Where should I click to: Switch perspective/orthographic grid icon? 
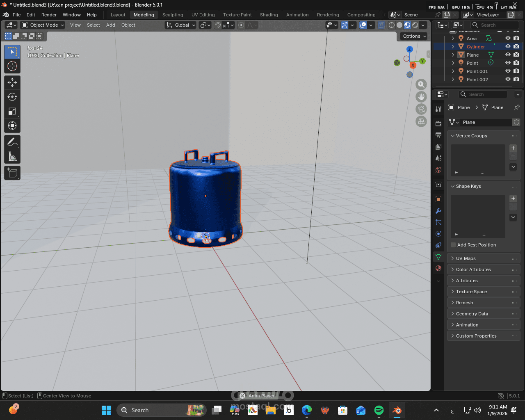click(x=421, y=121)
